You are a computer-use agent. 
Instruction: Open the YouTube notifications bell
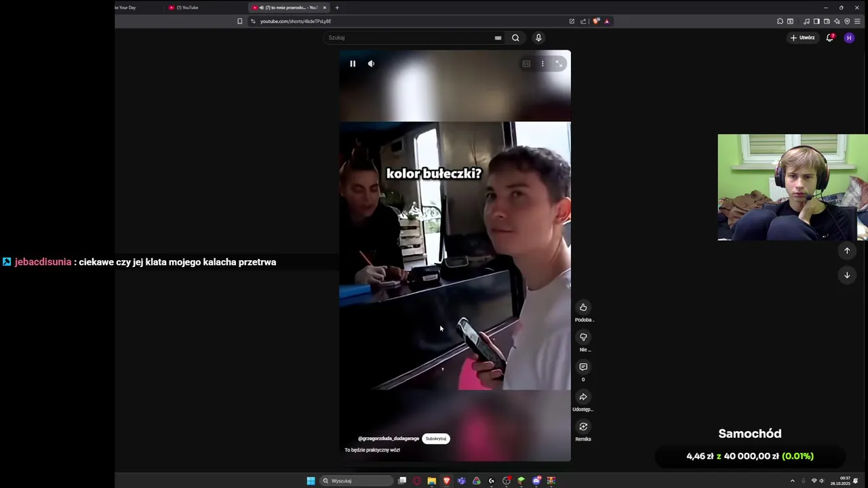coord(830,38)
